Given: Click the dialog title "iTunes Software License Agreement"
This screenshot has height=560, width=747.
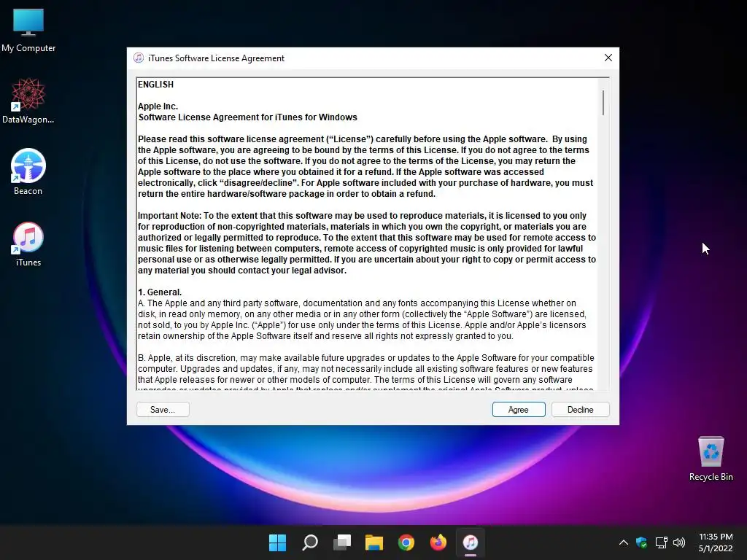Looking at the screenshot, I should pyautogui.click(x=216, y=58).
